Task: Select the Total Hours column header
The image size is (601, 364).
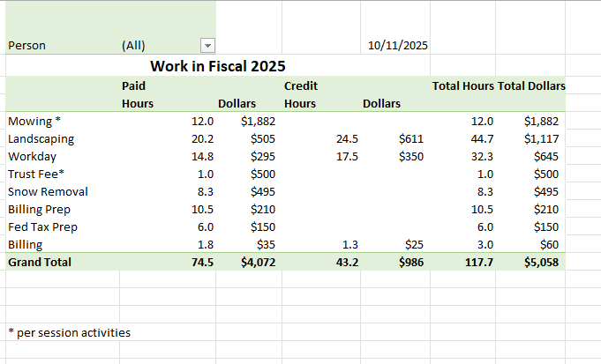Action: pos(462,85)
